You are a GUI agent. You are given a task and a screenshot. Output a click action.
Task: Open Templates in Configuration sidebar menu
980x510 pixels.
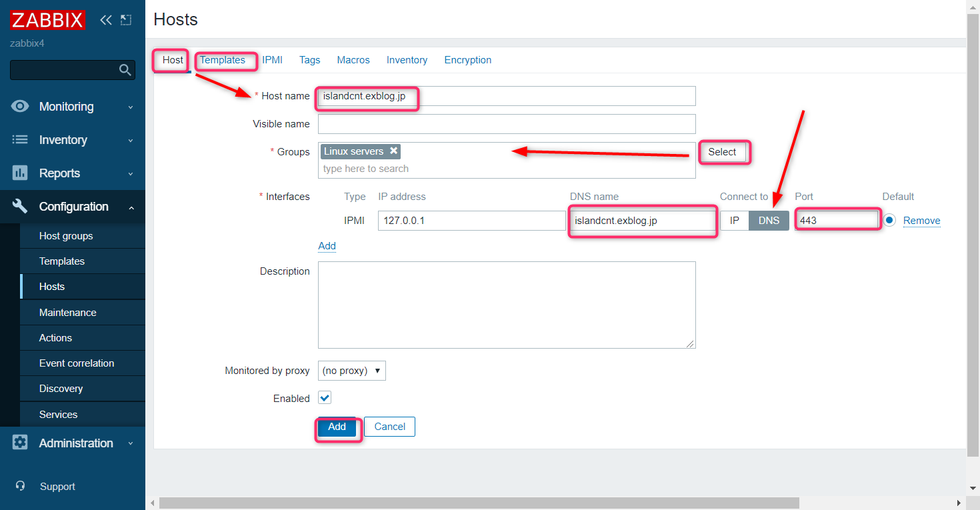(83, 261)
